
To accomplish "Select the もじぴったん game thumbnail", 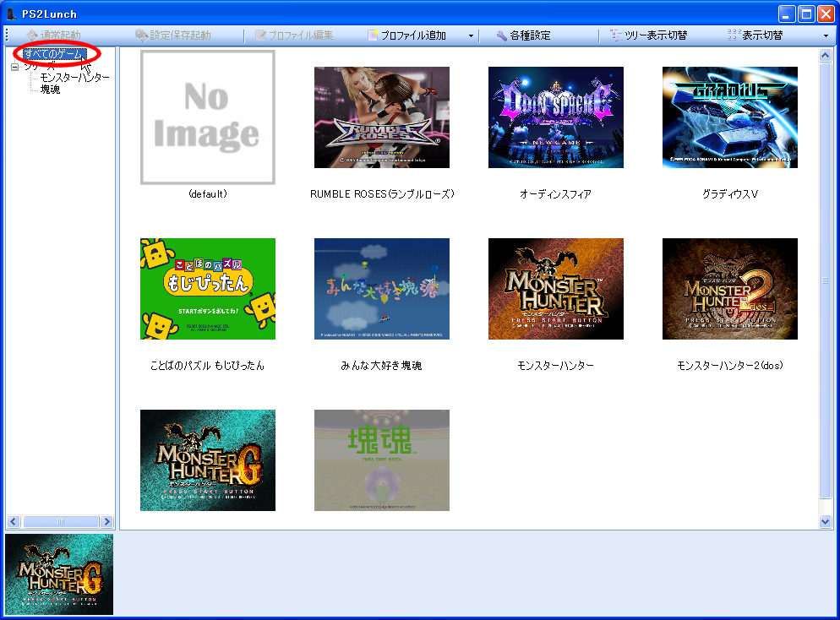I will [208, 289].
